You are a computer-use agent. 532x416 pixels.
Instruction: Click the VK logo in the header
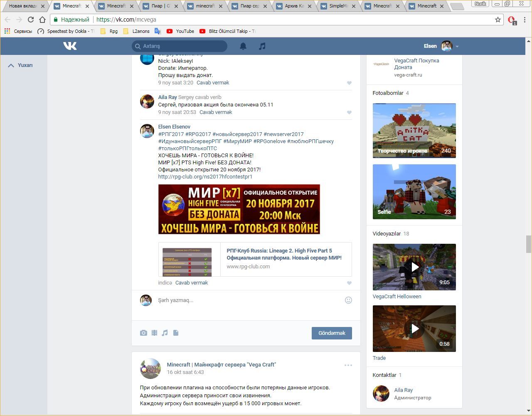point(70,46)
